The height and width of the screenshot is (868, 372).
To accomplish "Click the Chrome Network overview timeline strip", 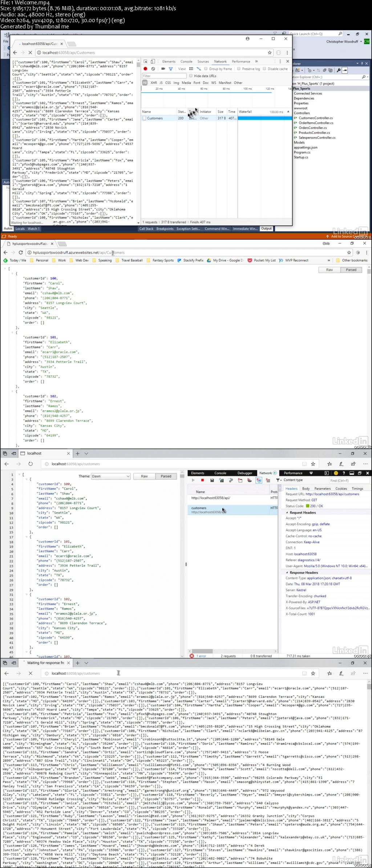I will point(217,97).
